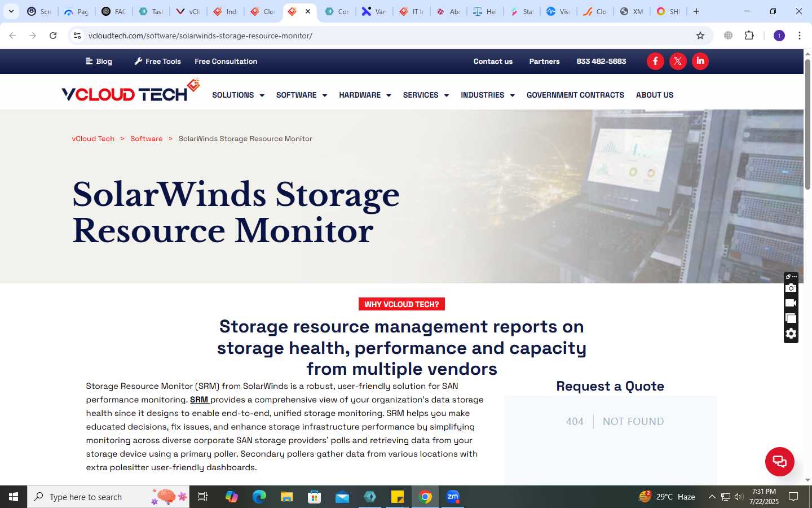
Task: Bookmark this page with the star icon
Action: click(x=700, y=36)
